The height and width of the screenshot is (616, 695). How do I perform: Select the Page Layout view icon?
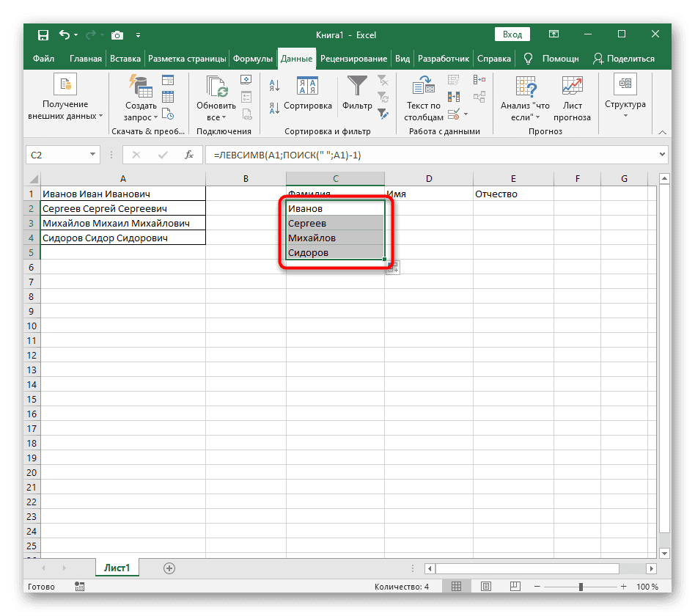486,586
